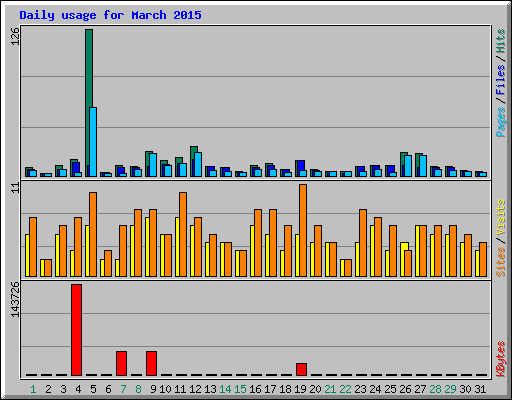Click day label '4' on x-axis

(78, 389)
